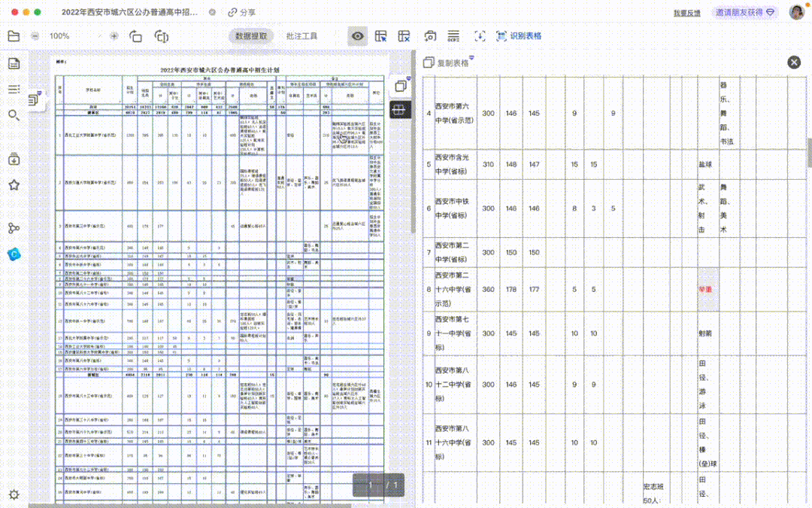Click the flip/rotate document icon
This screenshot has width=812, height=508.
(x=162, y=36)
